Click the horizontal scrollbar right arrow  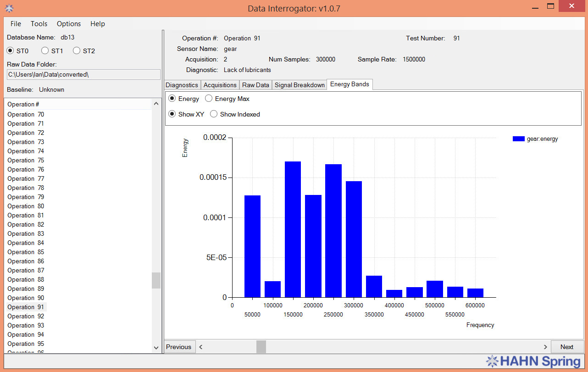(x=545, y=347)
